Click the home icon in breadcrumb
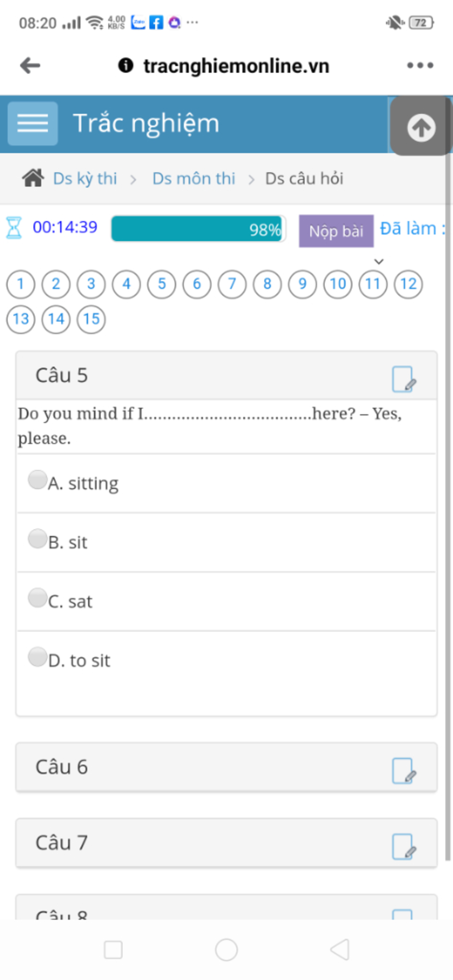The height and width of the screenshot is (980, 453). [x=33, y=179]
